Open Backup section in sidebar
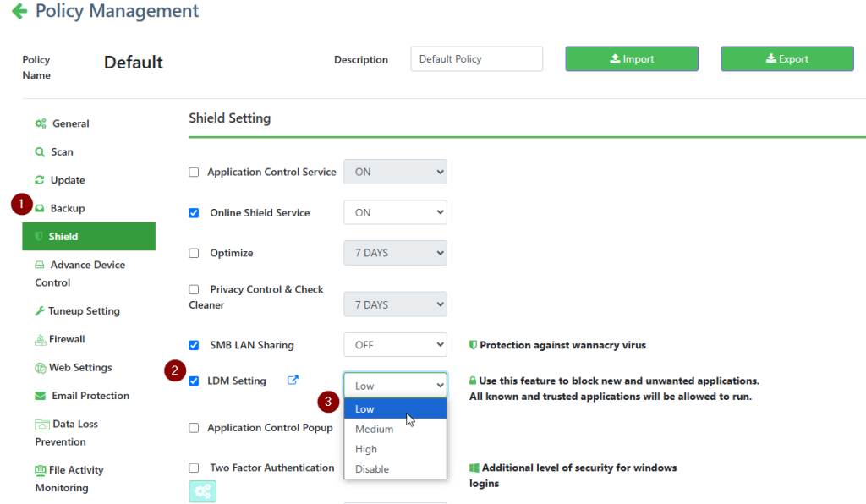 (x=67, y=208)
